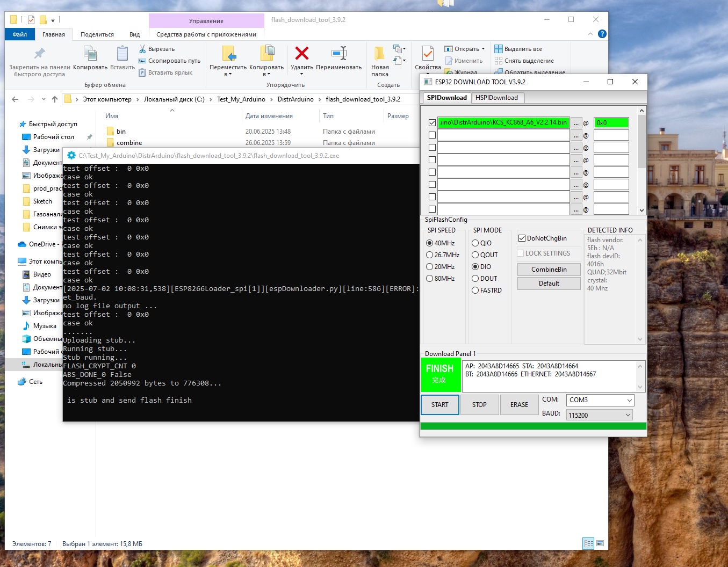Click the Properties (Свойства) ribbon icon

tap(428, 54)
